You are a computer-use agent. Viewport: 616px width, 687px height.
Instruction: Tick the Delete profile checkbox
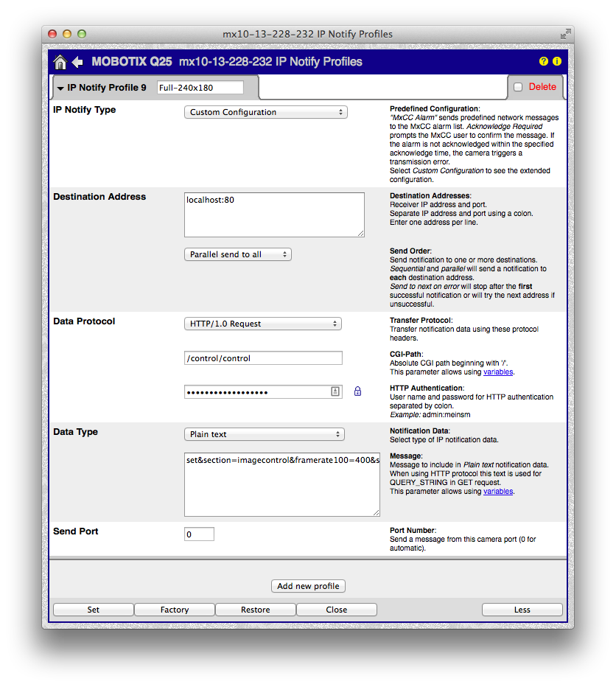click(x=518, y=87)
